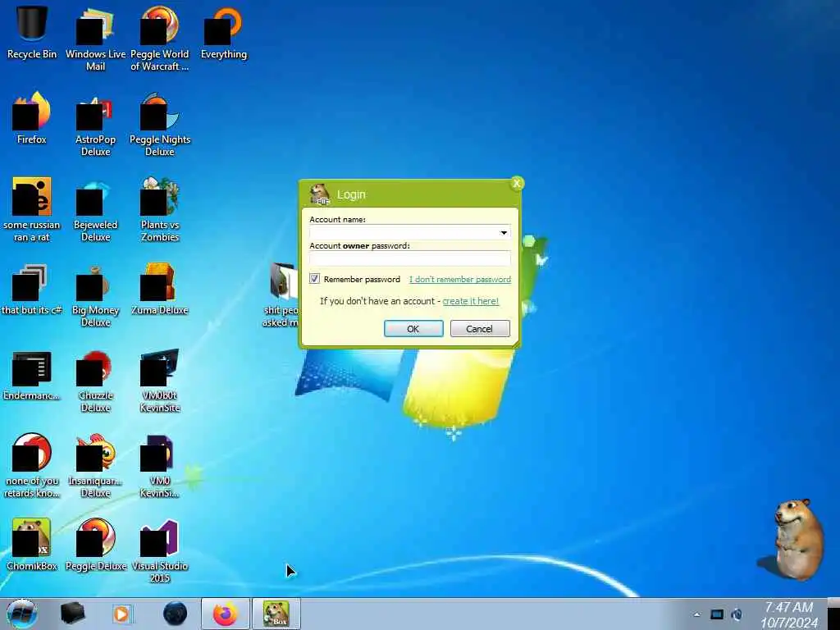Switch to ChomikBox in the taskbar

tap(276, 614)
